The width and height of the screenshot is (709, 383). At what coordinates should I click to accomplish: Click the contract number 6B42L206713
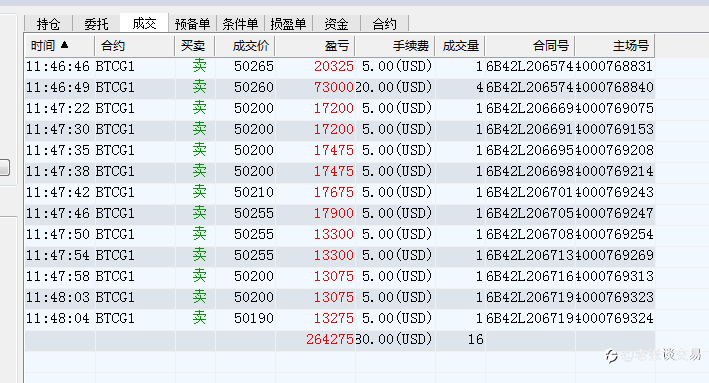pos(530,255)
